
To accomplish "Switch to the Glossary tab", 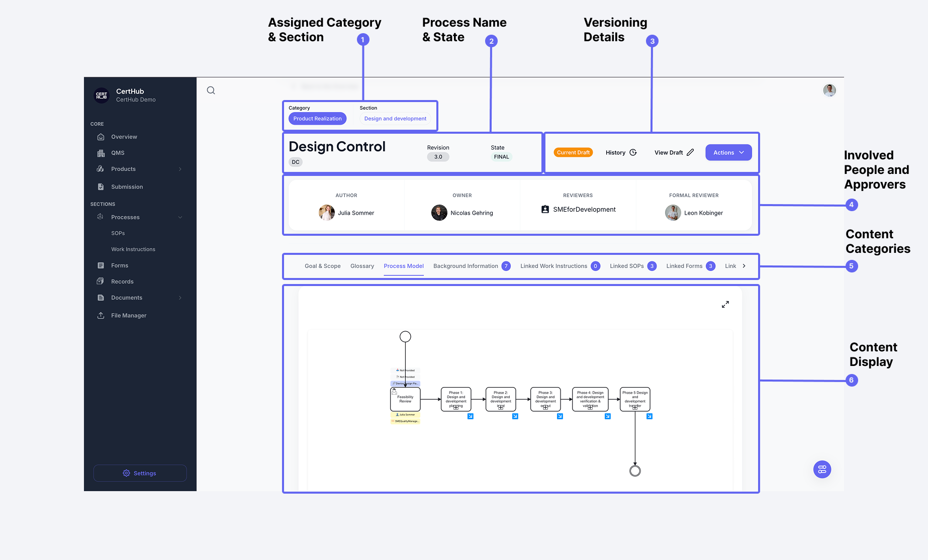I will (362, 266).
